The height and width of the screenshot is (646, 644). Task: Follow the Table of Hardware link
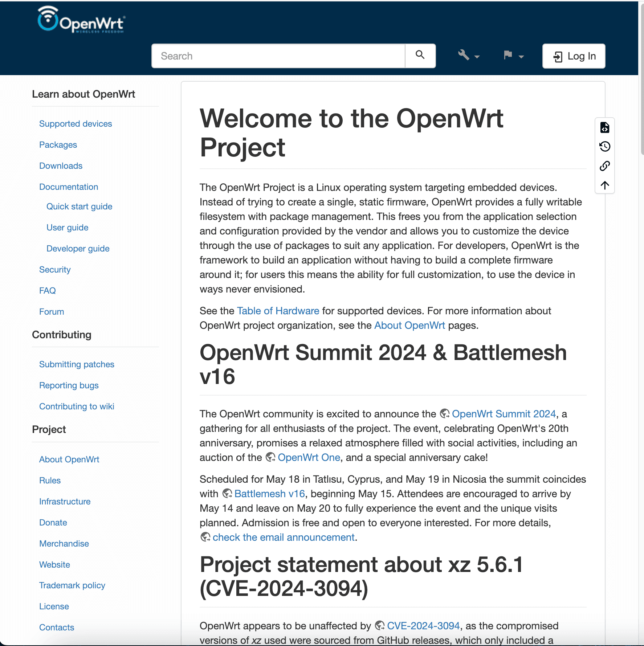click(x=278, y=311)
